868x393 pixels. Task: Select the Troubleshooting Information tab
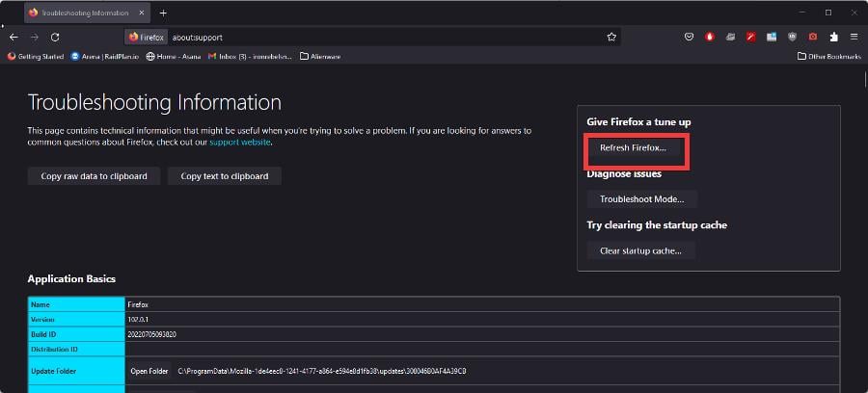click(87, 13)
